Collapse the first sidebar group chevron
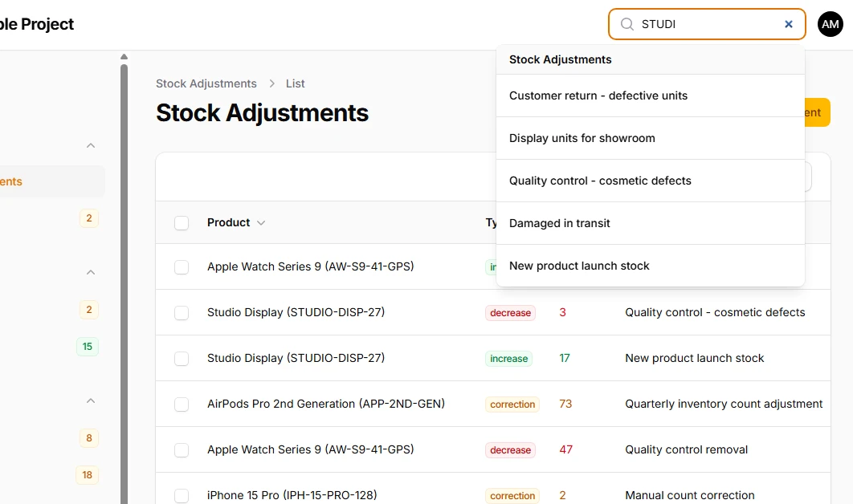 (91, 145)
